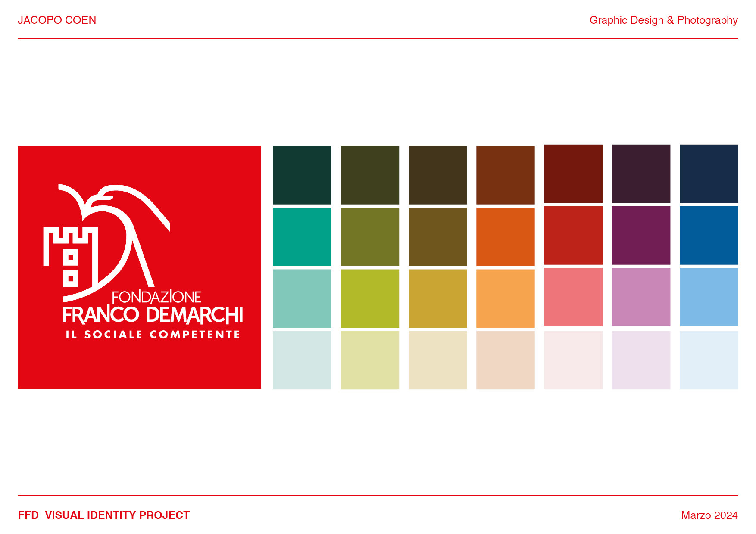Click the Graphic Design & Photography text
Image resolution: width=756 pixels, height=534 pixels.
(664, 20)
